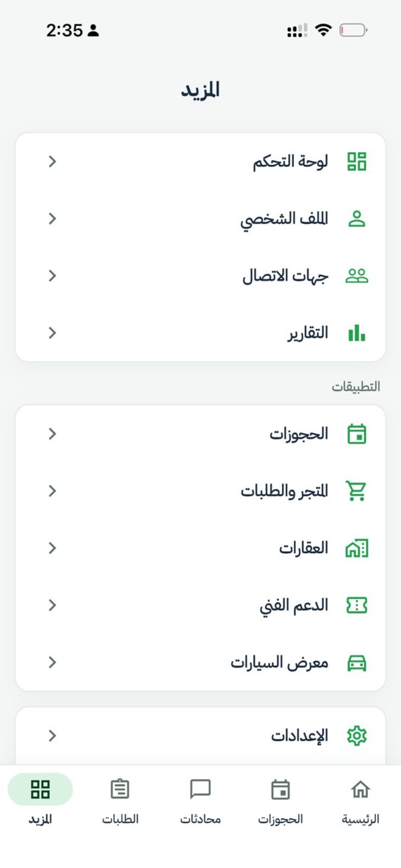Select the المزيد tab in bottom bar

[40, 801]
